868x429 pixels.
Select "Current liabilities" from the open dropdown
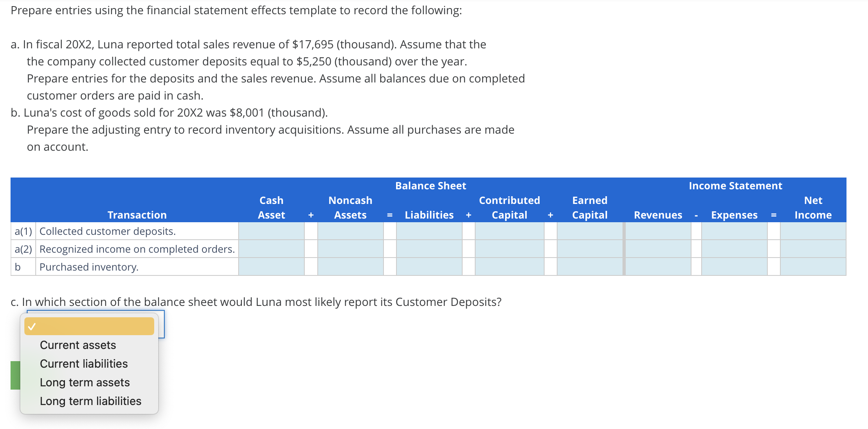pyautogui.click(x=83, y=363)
